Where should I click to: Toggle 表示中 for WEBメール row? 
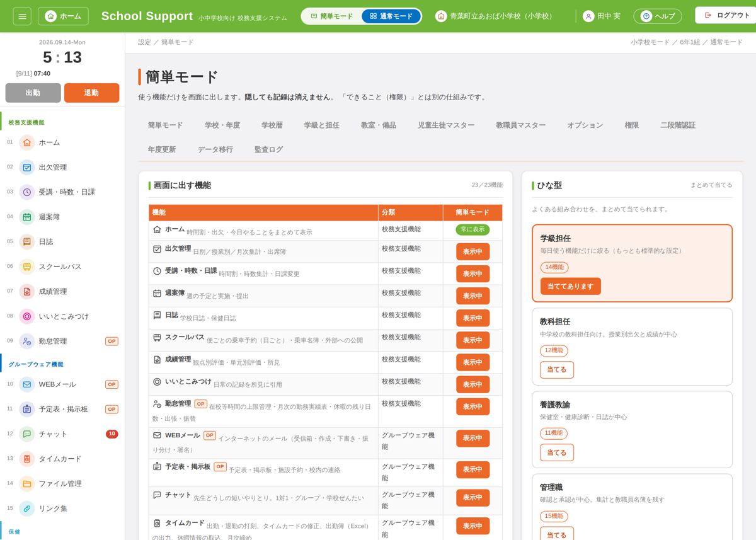point(472,438)
